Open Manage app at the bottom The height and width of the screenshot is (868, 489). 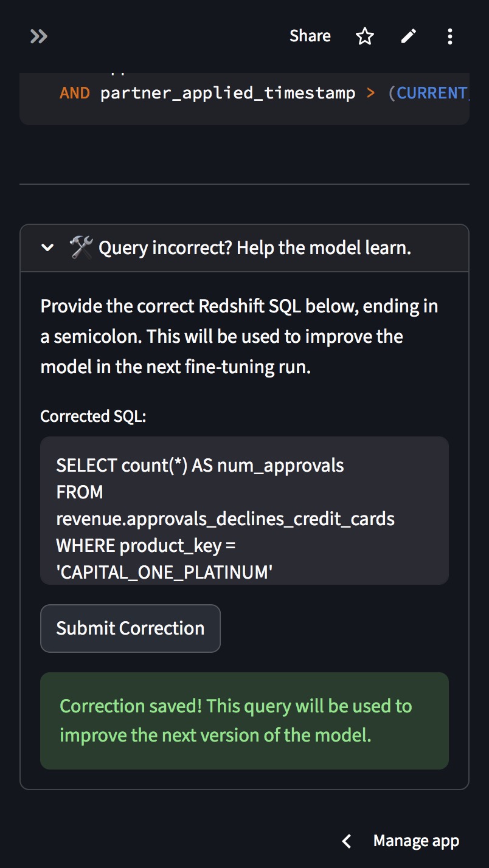417,841
